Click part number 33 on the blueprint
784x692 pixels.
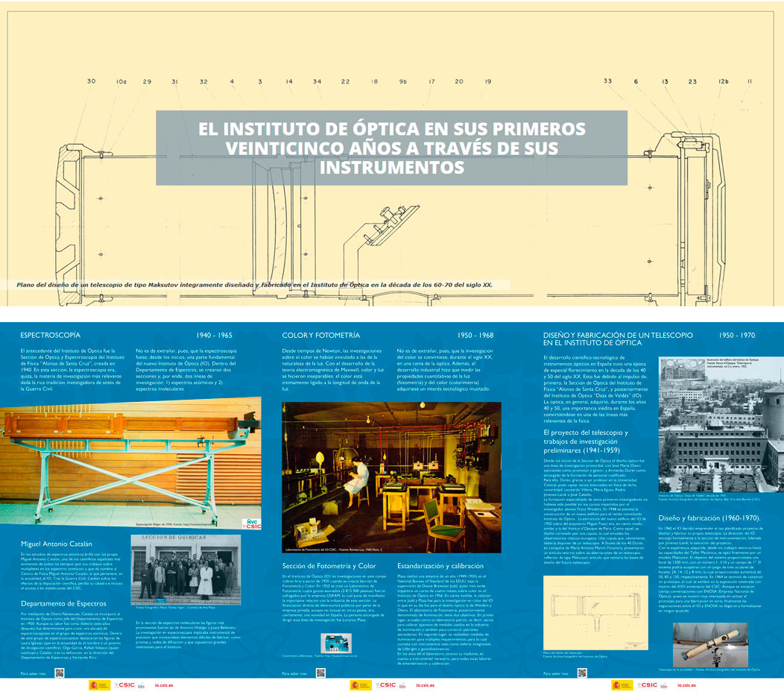click(x=607, y=81)
